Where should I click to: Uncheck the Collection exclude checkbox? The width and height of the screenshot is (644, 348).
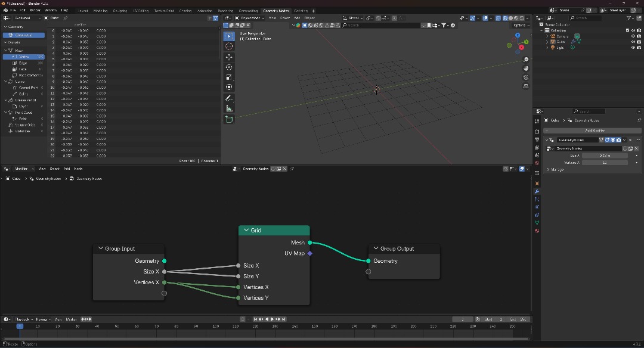pos(627,30)
